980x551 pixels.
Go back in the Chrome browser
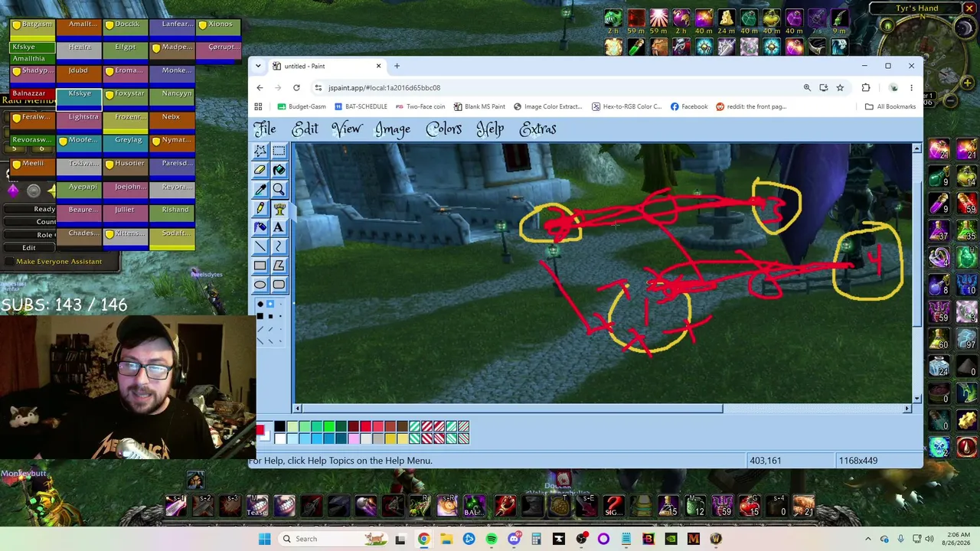tap(260, 87)
